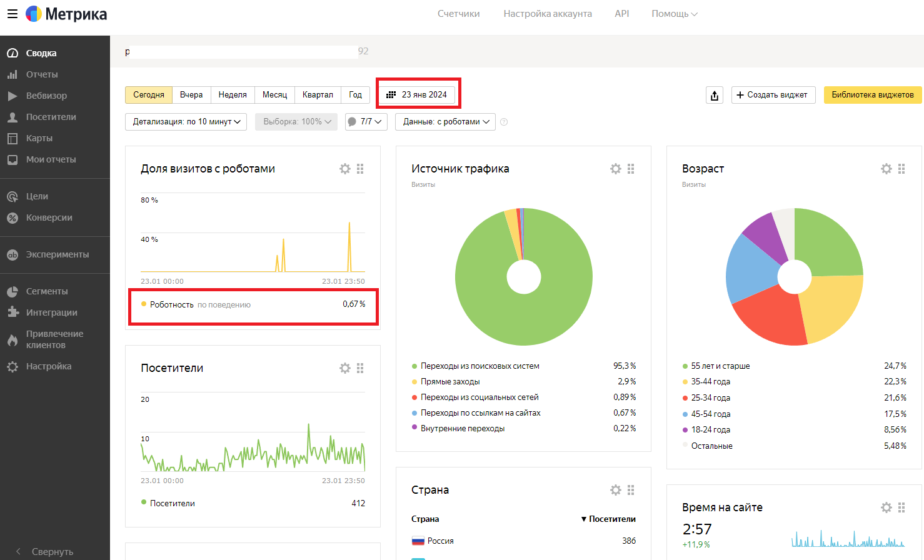
Task: Select the Квартал period
Action: 318,95
